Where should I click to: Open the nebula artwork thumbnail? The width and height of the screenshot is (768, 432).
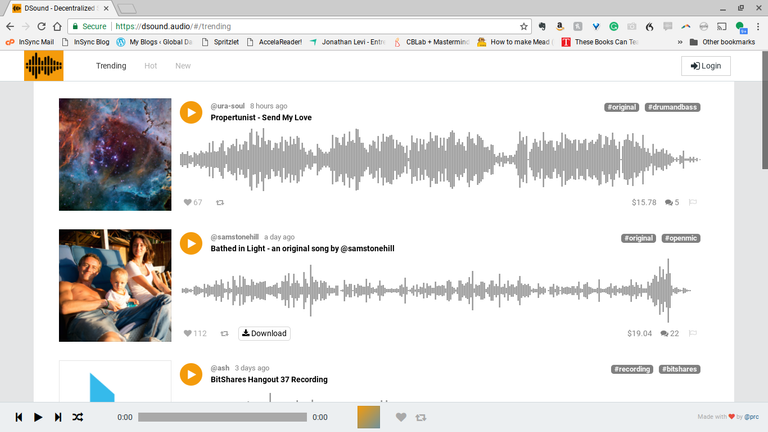(115, 154)
